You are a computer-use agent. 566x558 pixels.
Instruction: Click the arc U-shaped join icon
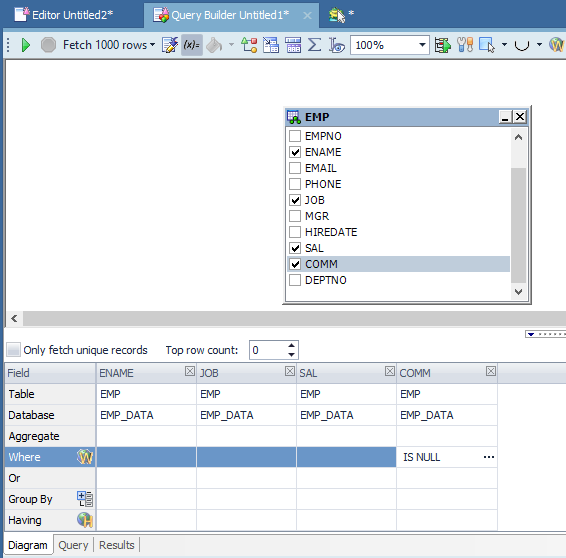(522, 45)
